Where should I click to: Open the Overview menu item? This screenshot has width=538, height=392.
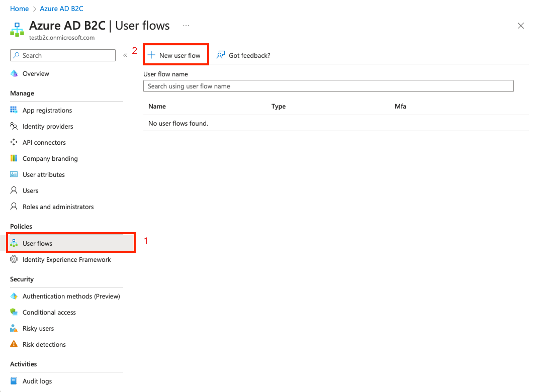(x=36, y=74)
